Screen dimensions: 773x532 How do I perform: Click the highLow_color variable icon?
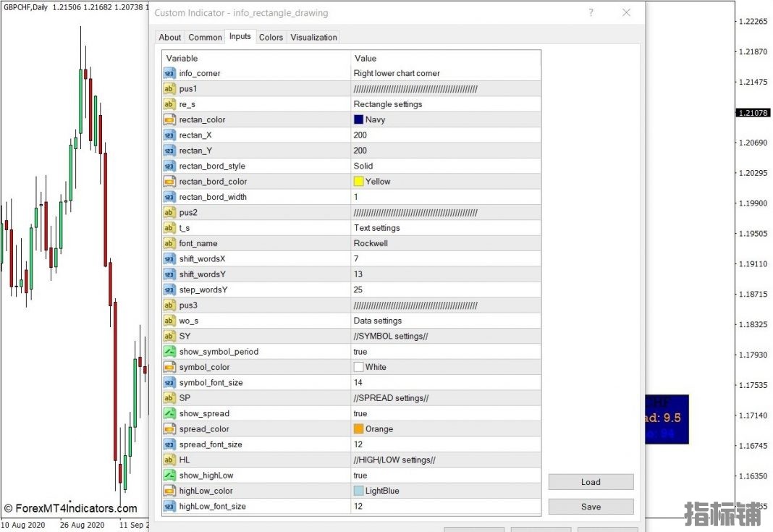coord(169,491)
